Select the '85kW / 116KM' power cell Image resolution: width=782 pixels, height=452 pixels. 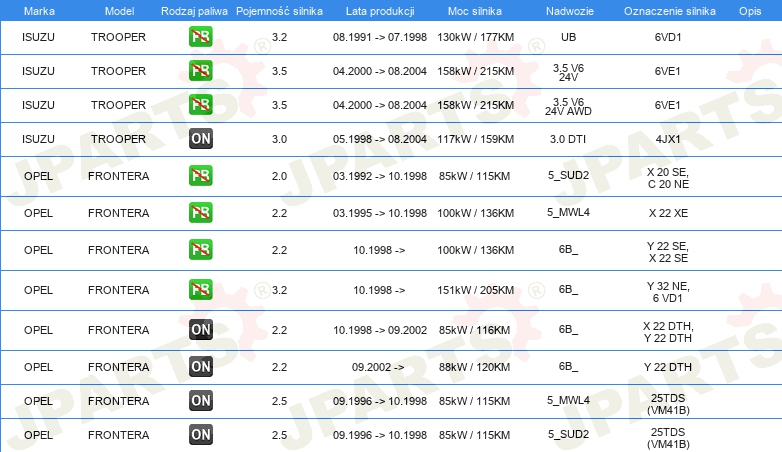tap(474, 330)
